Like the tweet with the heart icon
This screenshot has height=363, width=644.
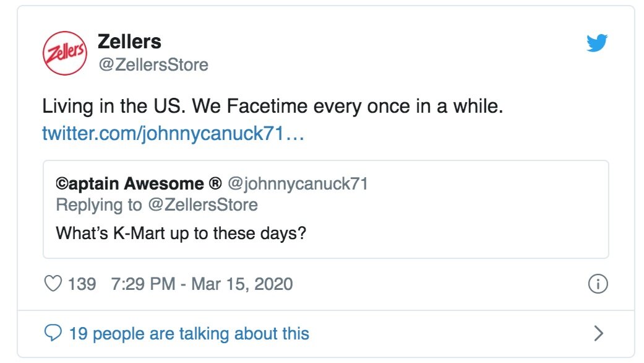click(53, 284)
